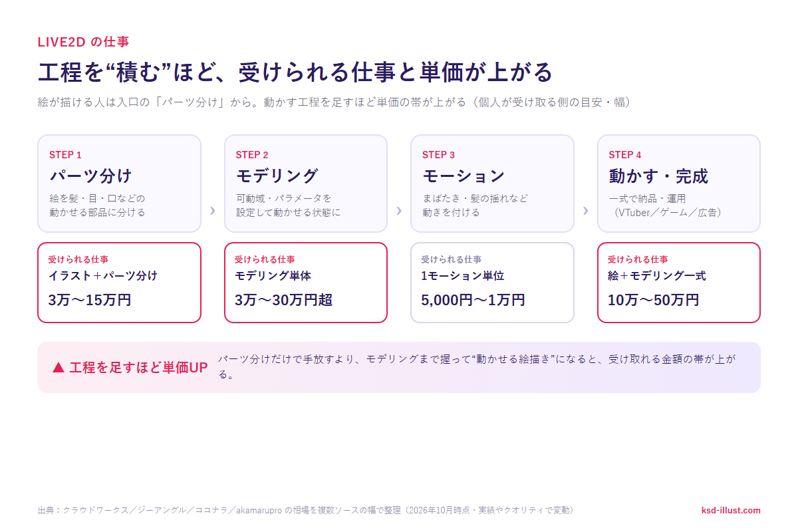Click the 'STEP 4' label

click(x=625, y=155)
